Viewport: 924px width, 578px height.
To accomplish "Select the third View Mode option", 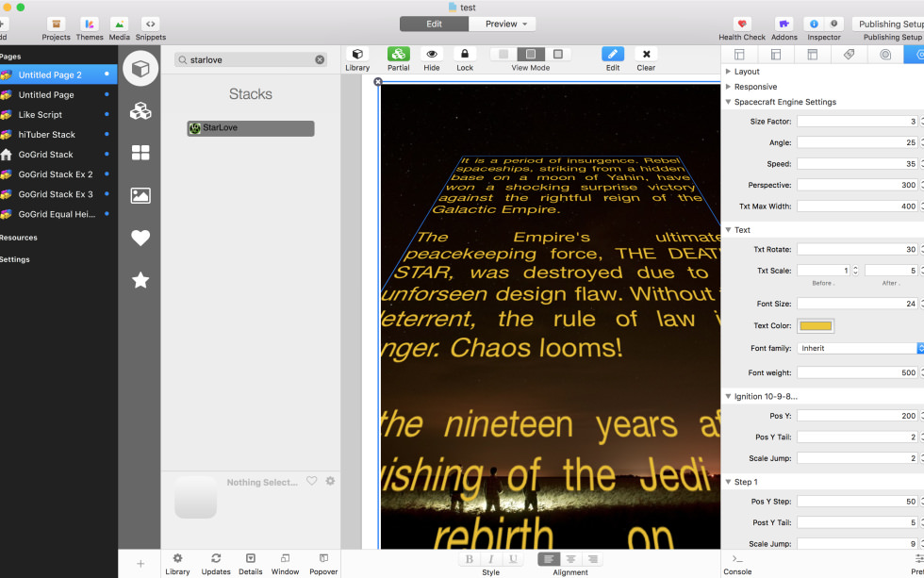I will [557, 54].
